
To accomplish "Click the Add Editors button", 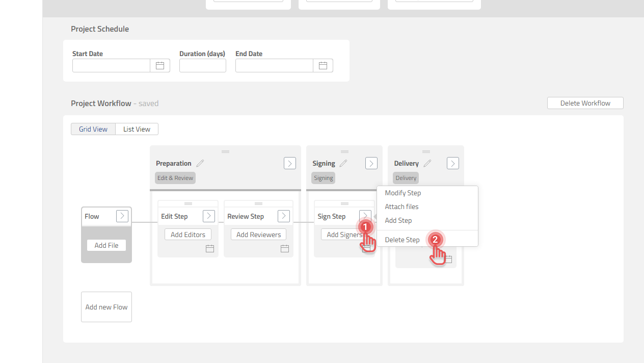I will pos(188,235).
